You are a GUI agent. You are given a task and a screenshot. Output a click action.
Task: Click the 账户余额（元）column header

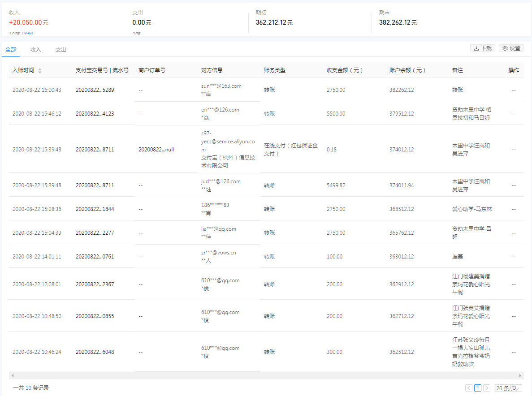[x=407, y=70]
